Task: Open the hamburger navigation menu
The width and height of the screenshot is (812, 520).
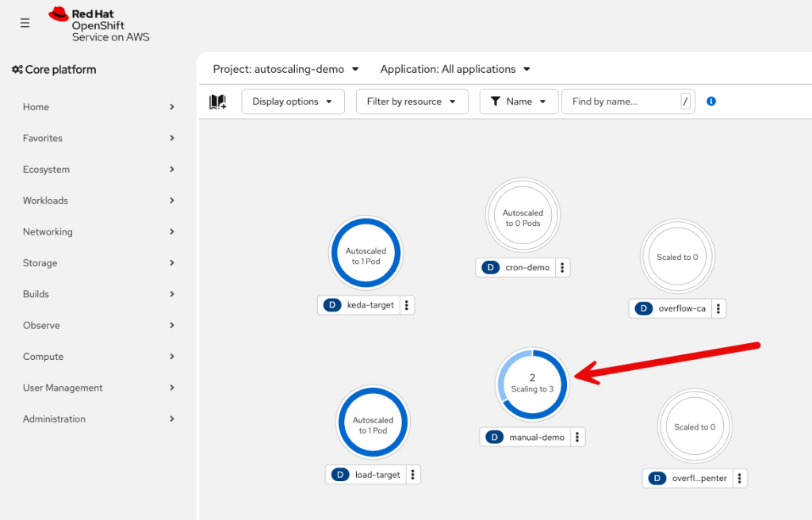Action: point(25,23)
